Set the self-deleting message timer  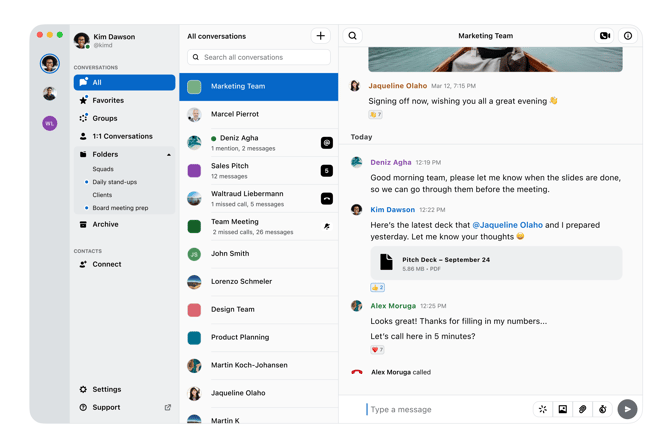[x=602, y=409]
